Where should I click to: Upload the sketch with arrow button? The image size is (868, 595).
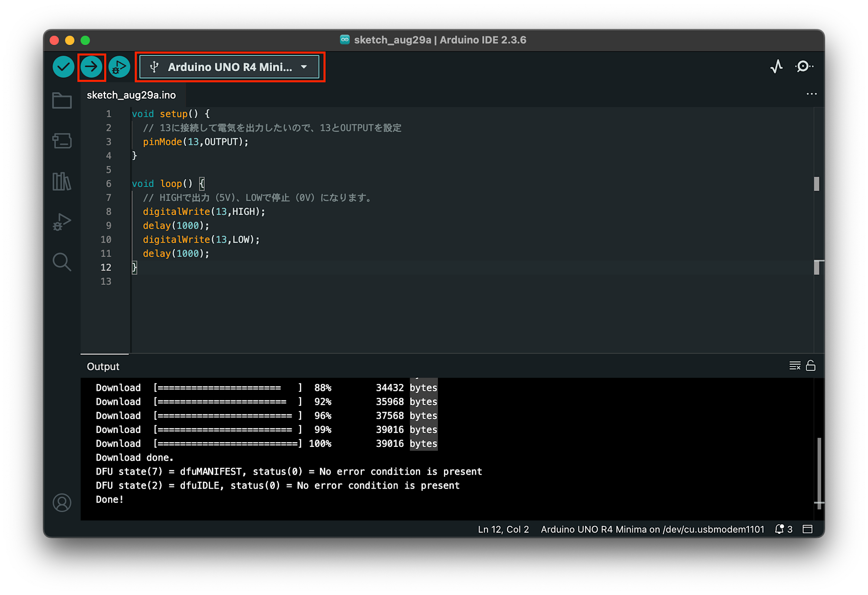[x=91, y=67]
